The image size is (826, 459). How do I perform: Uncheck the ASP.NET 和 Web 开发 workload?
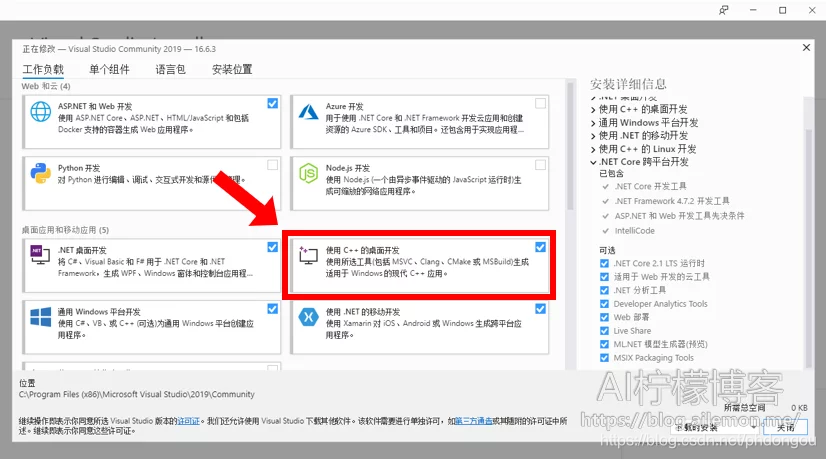click(x=272, y=103)
